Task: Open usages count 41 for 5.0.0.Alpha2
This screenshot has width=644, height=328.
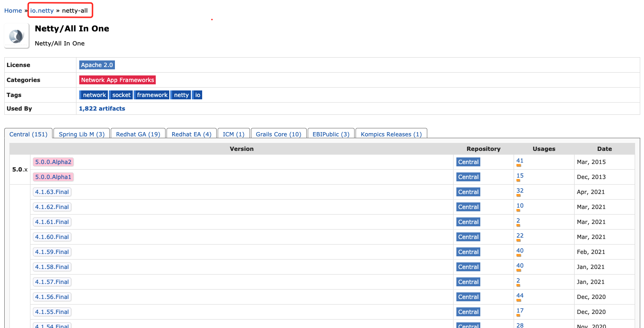Action: (520, 161)
